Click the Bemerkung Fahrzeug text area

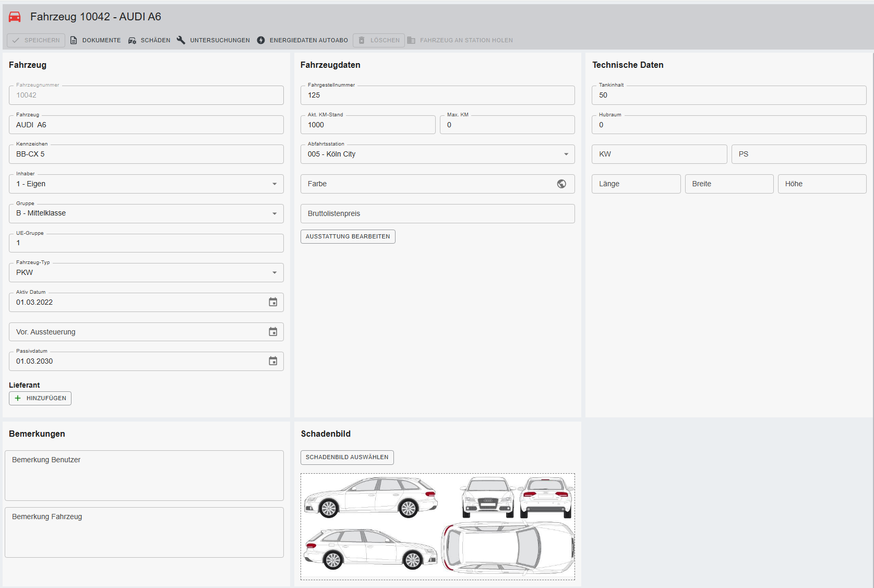(x=144, y=532)
